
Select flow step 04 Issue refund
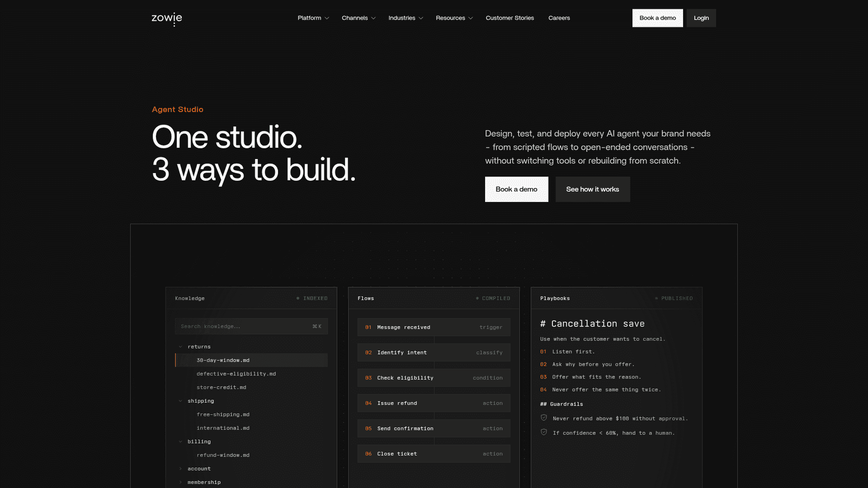pyautogui.click(x=433, y=403)
